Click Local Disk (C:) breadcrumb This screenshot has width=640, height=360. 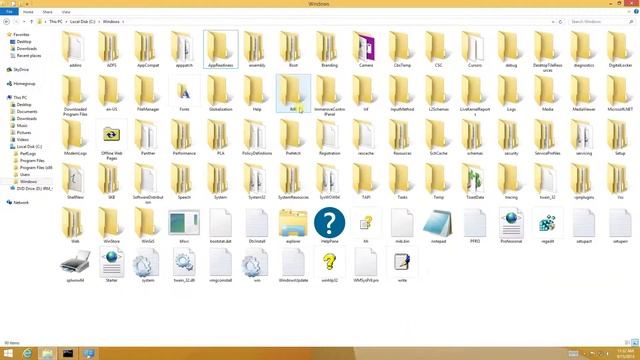(x=82, y=22)
